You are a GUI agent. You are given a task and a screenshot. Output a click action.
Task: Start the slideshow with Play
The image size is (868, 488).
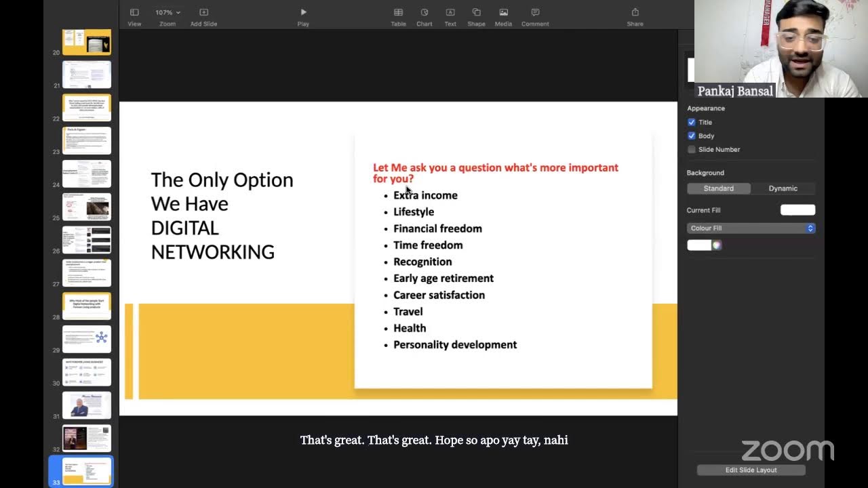pos(303,17)
